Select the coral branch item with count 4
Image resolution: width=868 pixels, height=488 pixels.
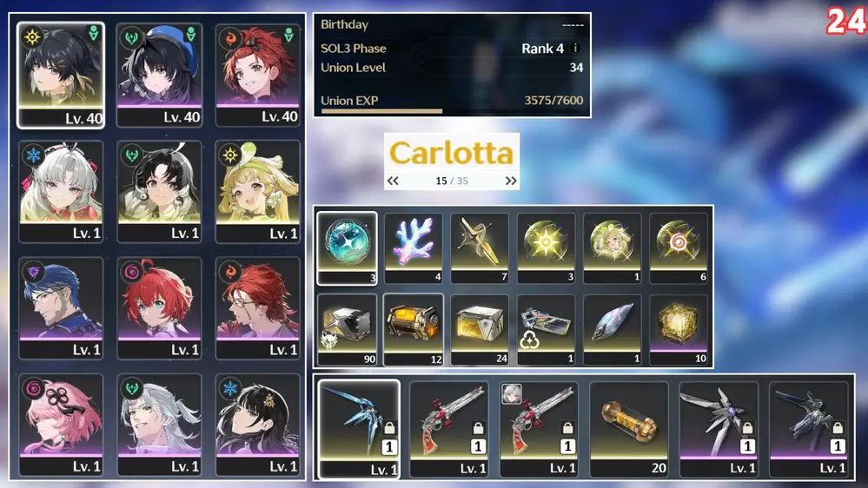pyautogui.click(x=414, y=248)
